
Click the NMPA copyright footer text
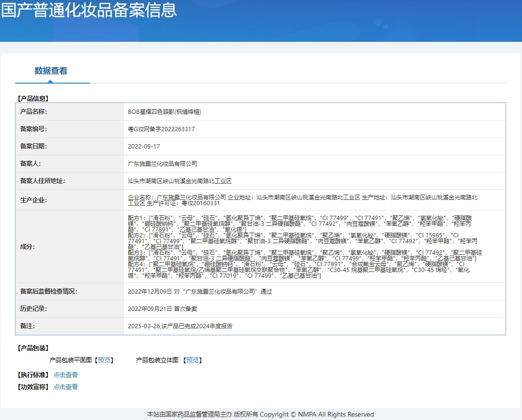click(261, 414)
